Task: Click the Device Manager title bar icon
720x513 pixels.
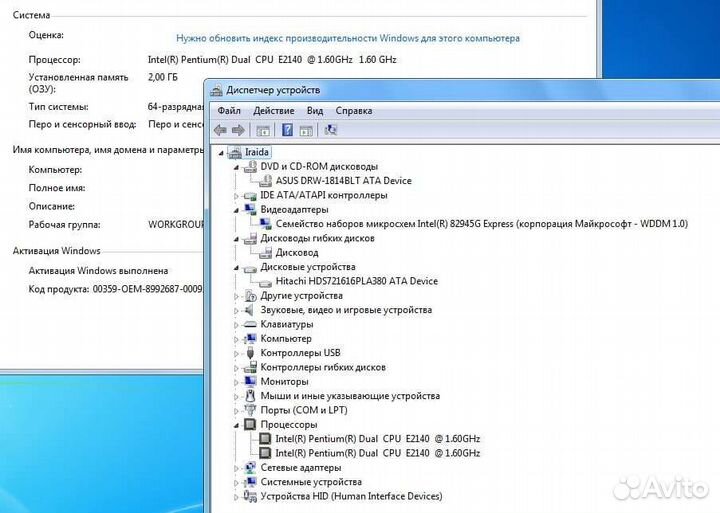Action: 216,90
